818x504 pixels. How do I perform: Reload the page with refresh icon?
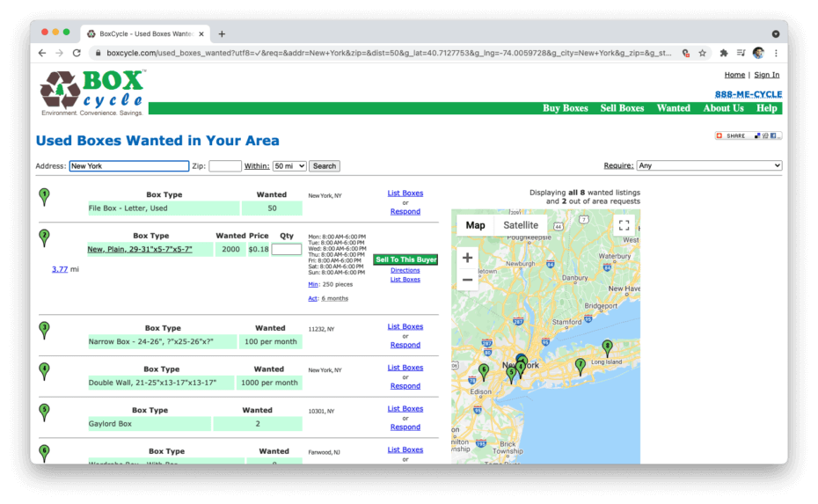pos(77,53)
